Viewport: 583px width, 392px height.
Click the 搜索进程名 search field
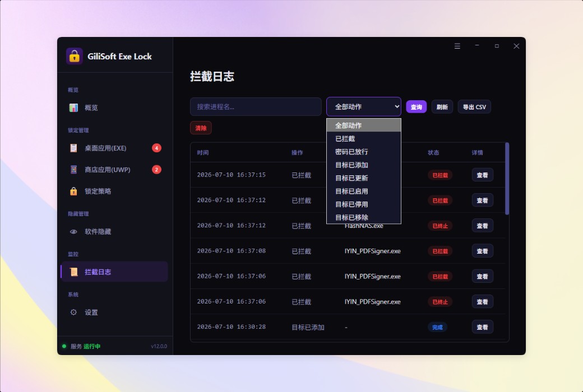pyautogui.click(x=256, y=106)
